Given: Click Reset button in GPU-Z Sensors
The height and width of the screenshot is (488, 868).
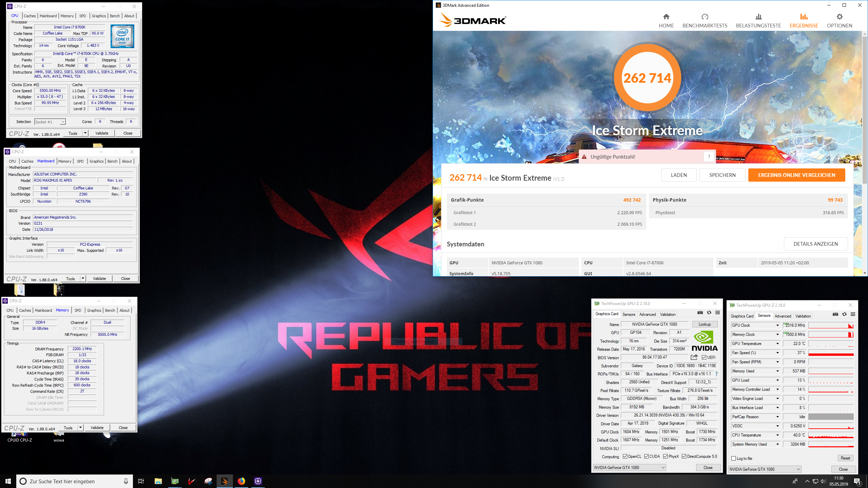Looking at the screenshot, I should coord(845,458).
